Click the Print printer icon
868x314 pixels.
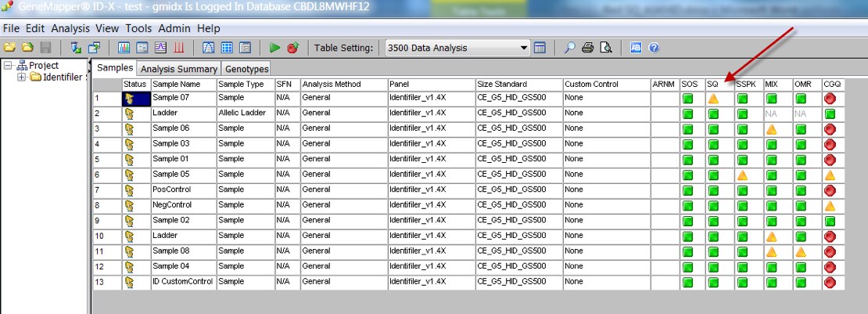[x=588, y=48]
